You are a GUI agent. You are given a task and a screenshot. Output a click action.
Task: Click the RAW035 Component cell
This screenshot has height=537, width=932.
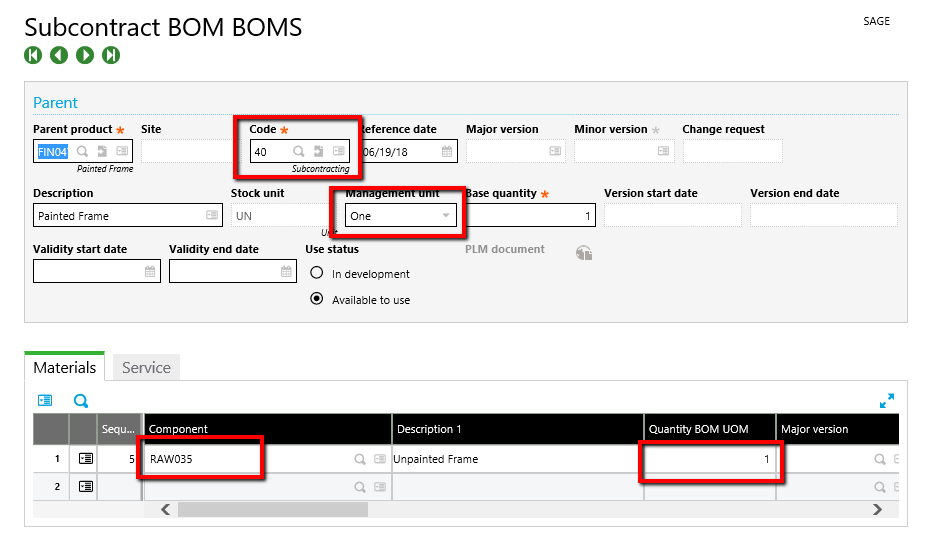tap(200, 459)
